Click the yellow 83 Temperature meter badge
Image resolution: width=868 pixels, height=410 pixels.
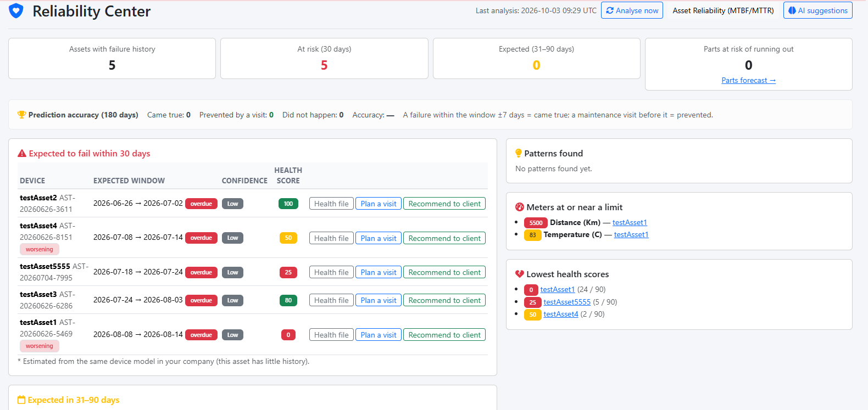pyautogui.click(x=532, y=235)
